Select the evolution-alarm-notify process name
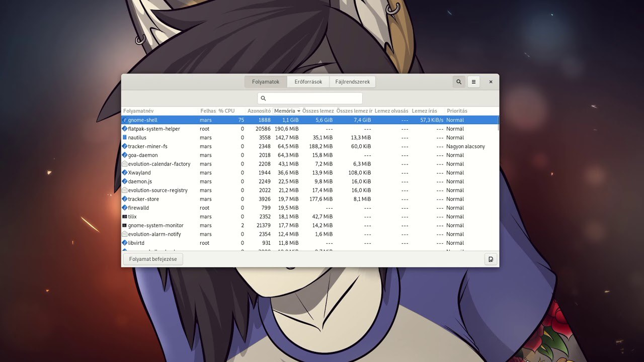644x362 pixels. (x=154, y=234)
